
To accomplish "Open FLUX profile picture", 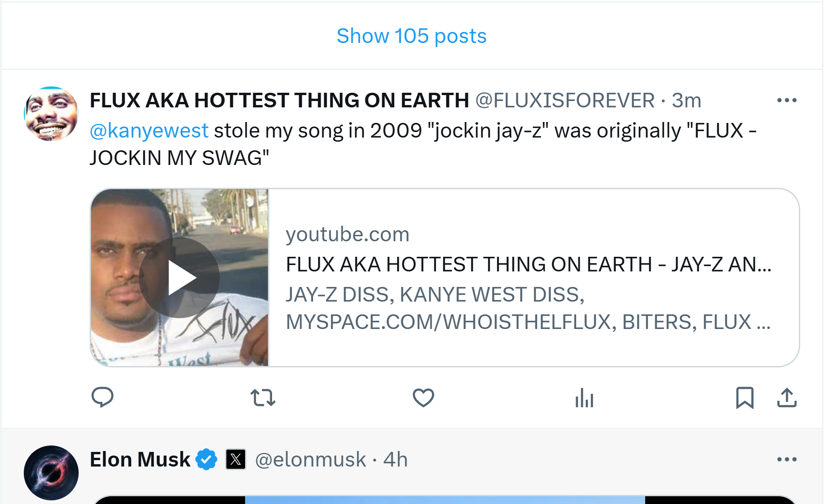I will coord(51,114).
